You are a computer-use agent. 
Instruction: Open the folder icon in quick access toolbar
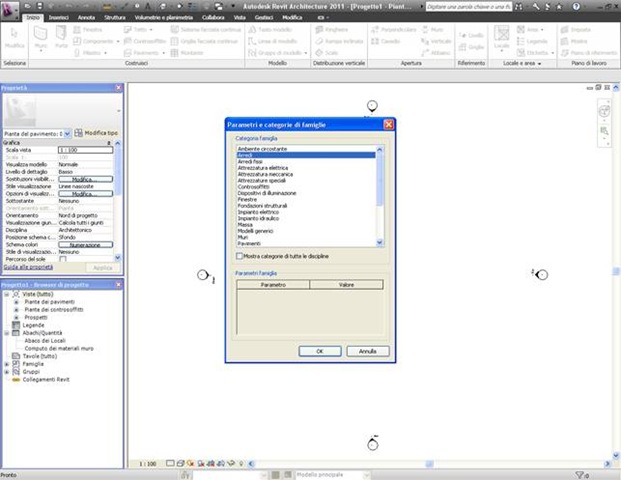pos(27,6)
